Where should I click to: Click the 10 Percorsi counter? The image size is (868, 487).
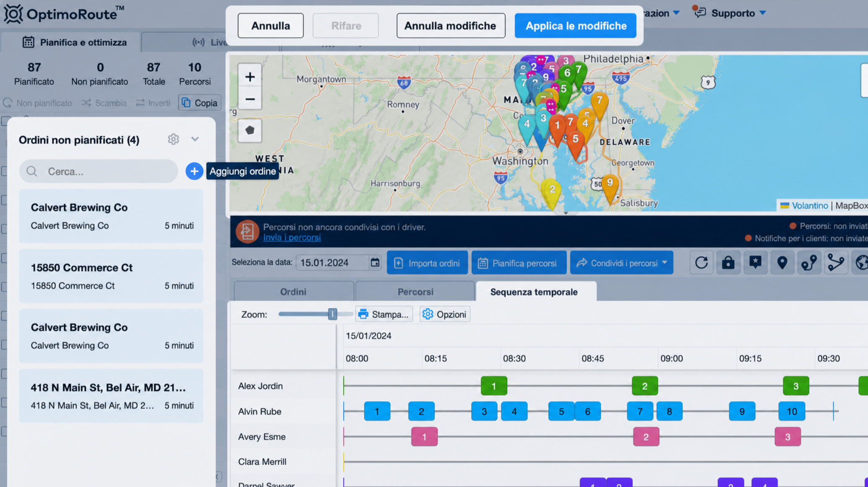tap(195, 74)
